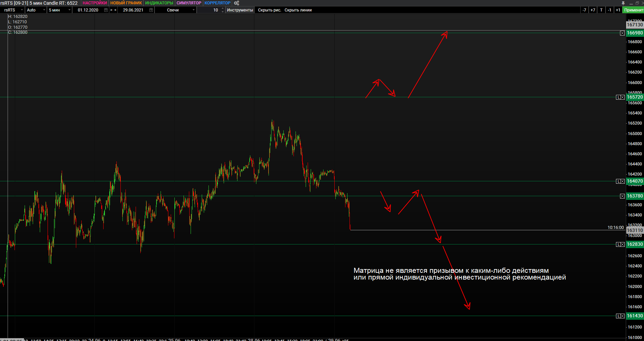Click the T button in the toolbar
The image size is (644, 341).
click(601, 10)
